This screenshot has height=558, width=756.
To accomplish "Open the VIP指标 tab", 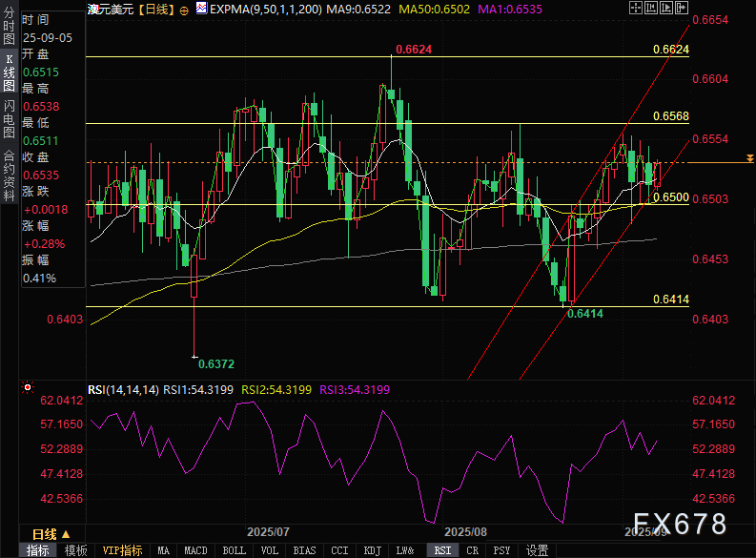I will (122, 550).
